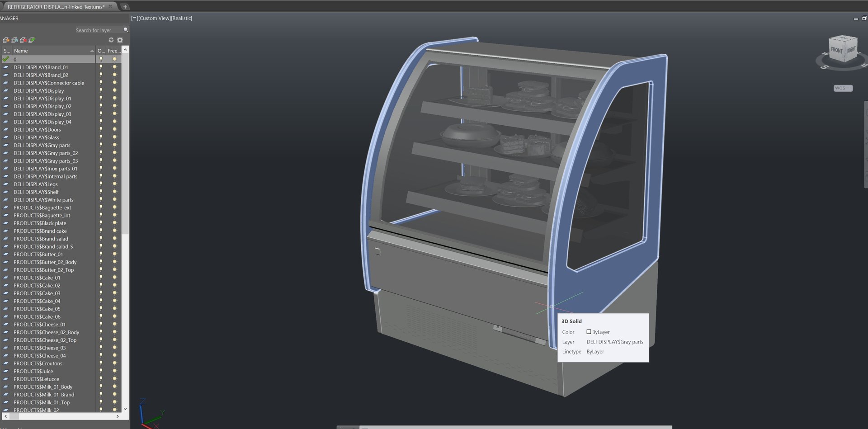Freeze the PRODUCTS$Black plate layer
The height and width of the screenshot is (429, 868).
114,223
